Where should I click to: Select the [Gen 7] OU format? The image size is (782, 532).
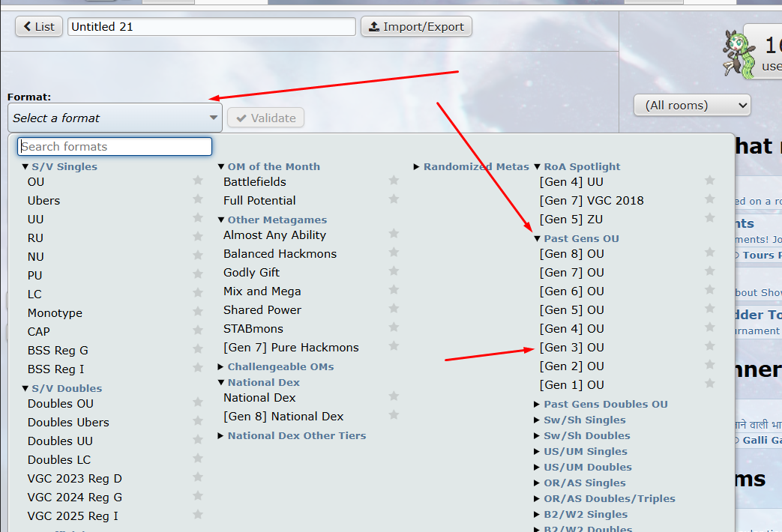point(571,273)
